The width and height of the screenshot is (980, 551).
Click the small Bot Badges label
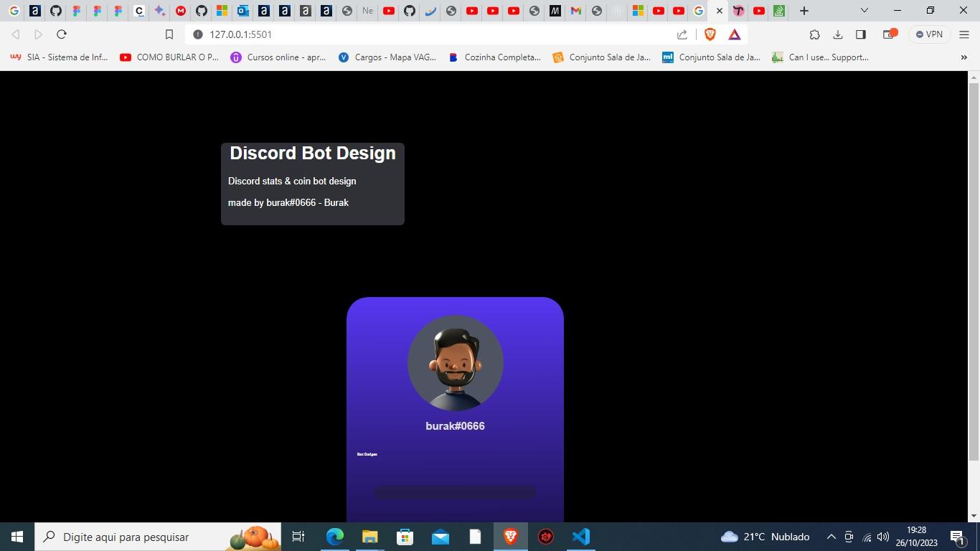[367, 454]
